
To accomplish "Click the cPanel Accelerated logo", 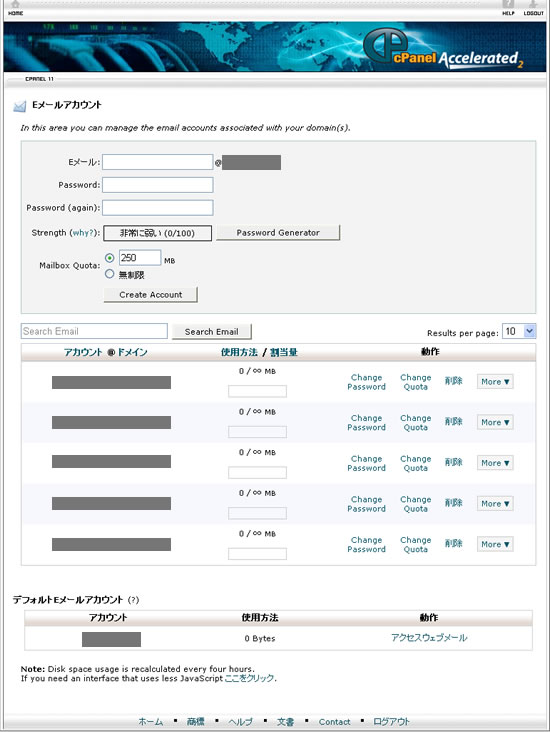I will click(x=443, y=49).
